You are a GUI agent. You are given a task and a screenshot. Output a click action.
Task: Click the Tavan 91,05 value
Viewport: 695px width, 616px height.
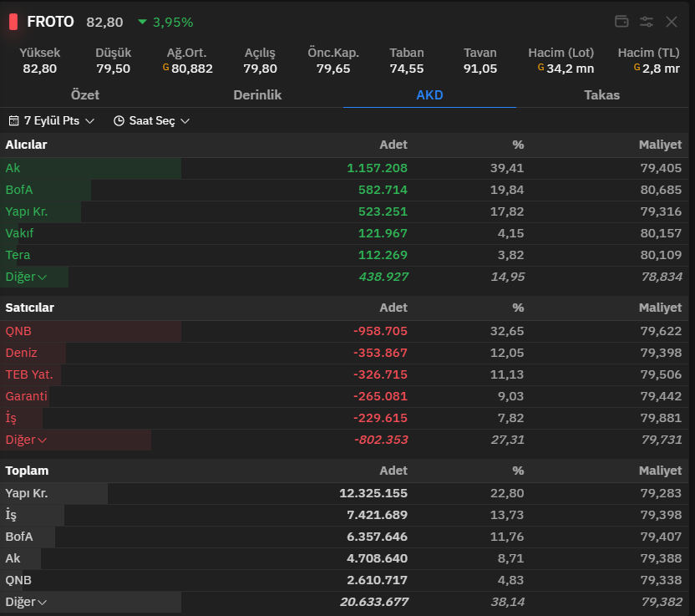pos(480,69)
